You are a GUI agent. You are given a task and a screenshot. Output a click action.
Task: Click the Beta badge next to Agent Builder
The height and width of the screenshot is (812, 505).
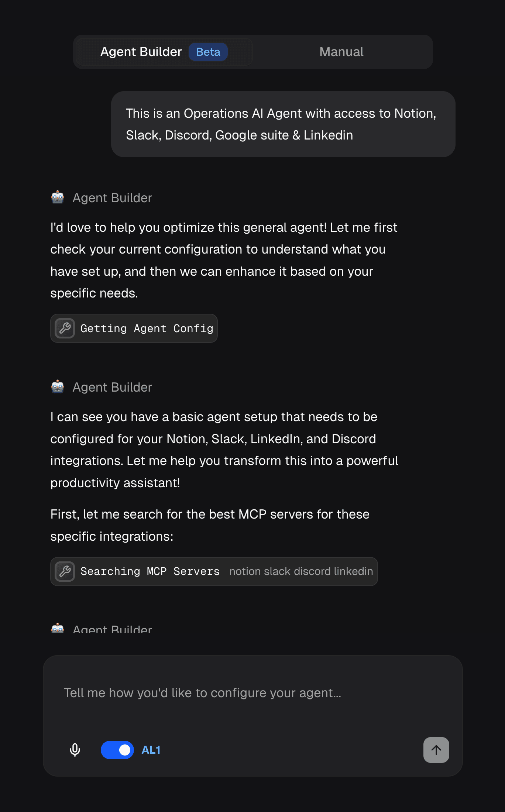click(x=208, y=52)
